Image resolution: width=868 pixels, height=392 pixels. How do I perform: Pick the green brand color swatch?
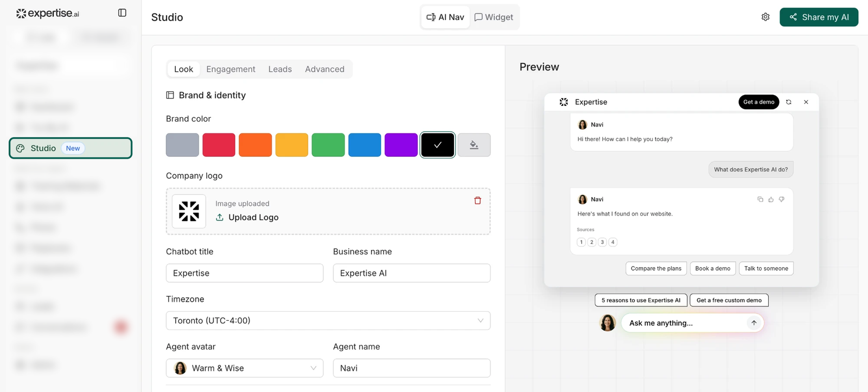[x=328, y=145]
